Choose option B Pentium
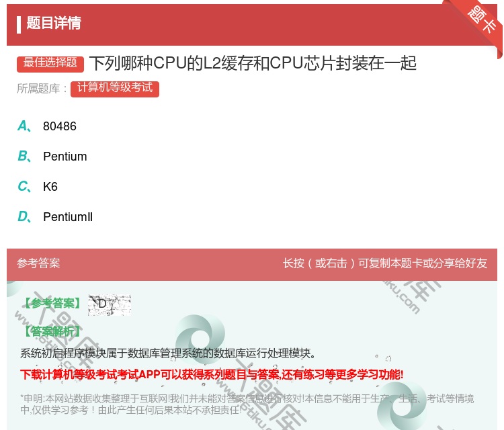This screenshot has height=430, width=504. pos(52,157)
